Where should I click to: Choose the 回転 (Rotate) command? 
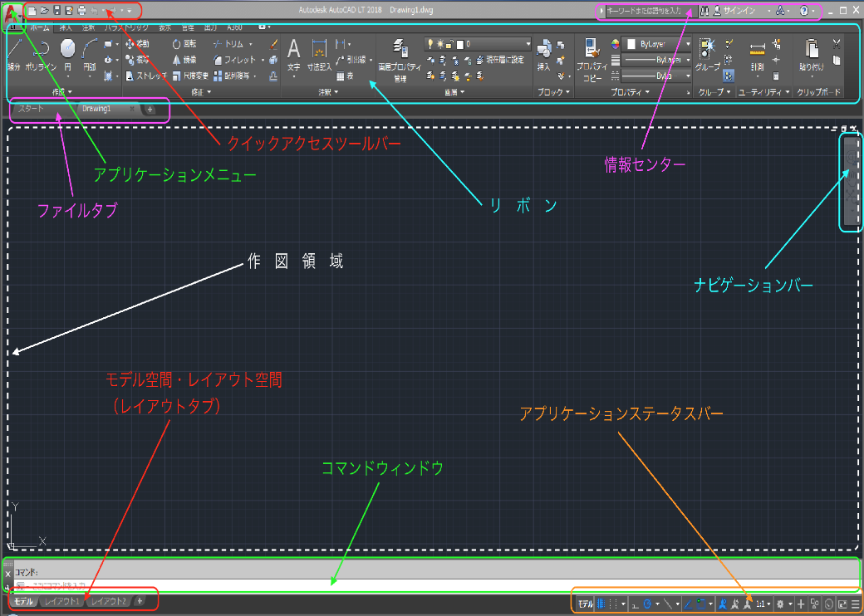[184, 43]
